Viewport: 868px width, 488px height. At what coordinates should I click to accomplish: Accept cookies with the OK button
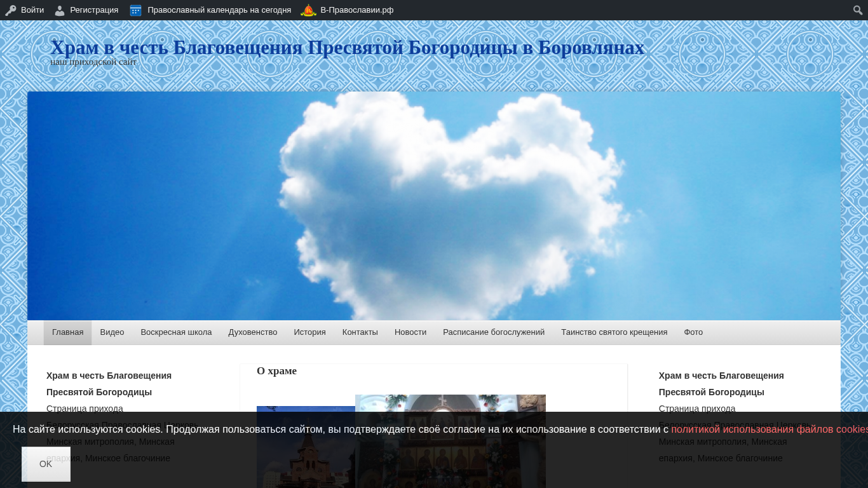(46, 464)
